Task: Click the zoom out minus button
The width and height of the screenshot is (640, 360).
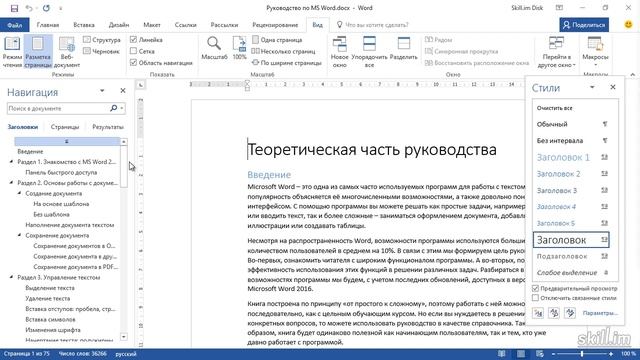Action: click(553, 354)
